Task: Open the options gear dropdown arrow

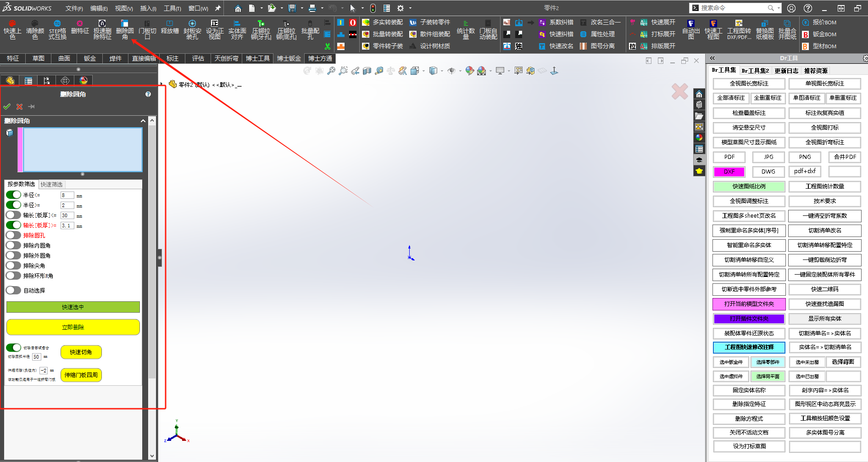Action: point(410,8)
